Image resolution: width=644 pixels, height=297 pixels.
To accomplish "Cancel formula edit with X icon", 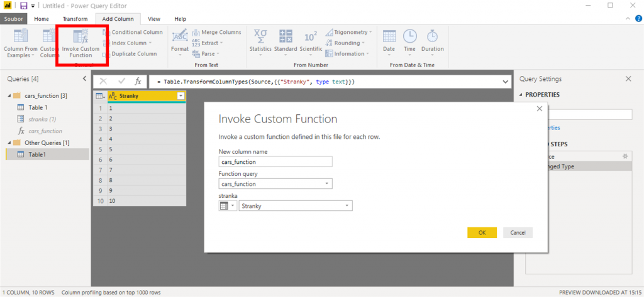I will tap(104, 81).
